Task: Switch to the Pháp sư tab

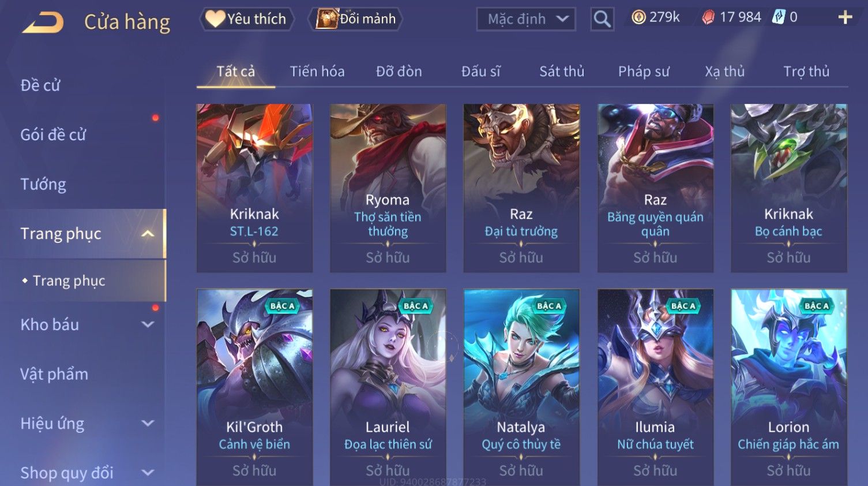Action: pyautogui.click(x=644, y=72)
